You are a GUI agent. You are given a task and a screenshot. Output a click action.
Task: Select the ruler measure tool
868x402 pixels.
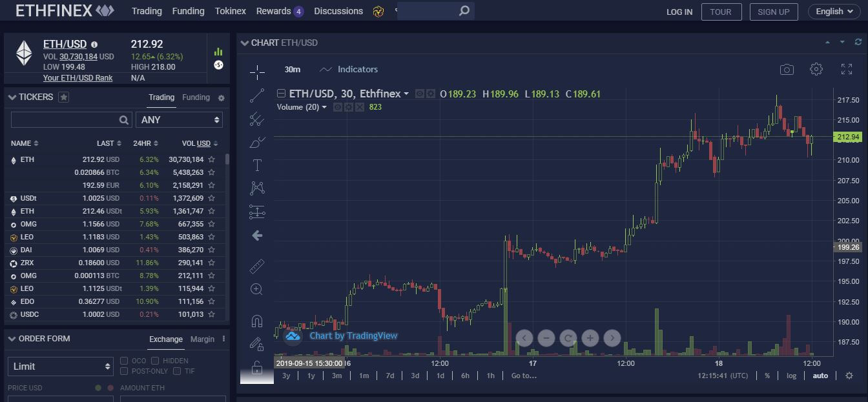pos(257,266)
